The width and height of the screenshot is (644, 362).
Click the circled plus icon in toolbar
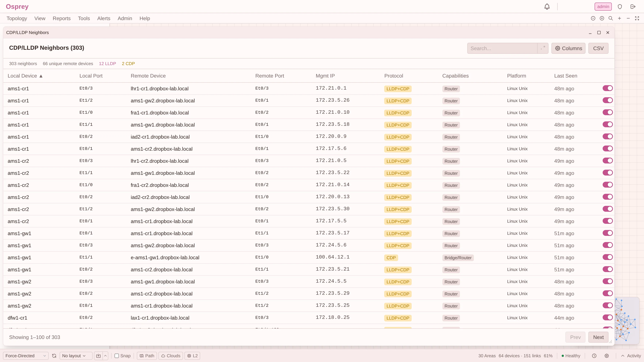602,18
